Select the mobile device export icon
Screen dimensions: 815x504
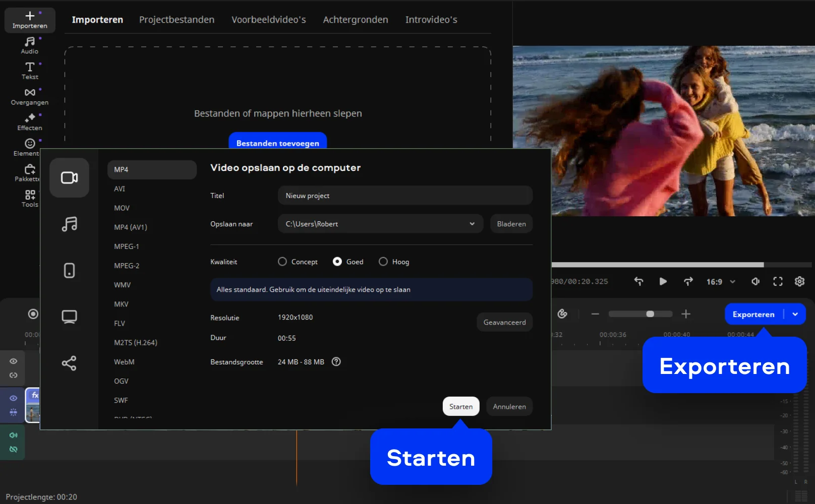69,271
